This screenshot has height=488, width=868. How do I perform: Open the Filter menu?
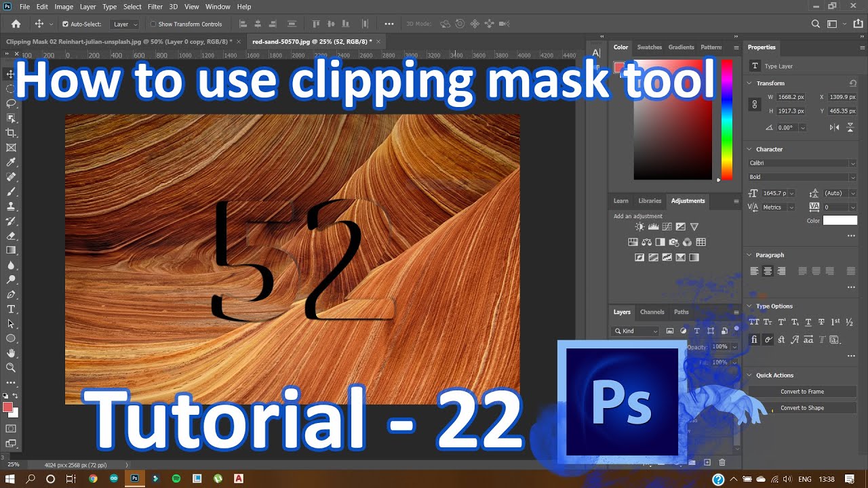155,6
